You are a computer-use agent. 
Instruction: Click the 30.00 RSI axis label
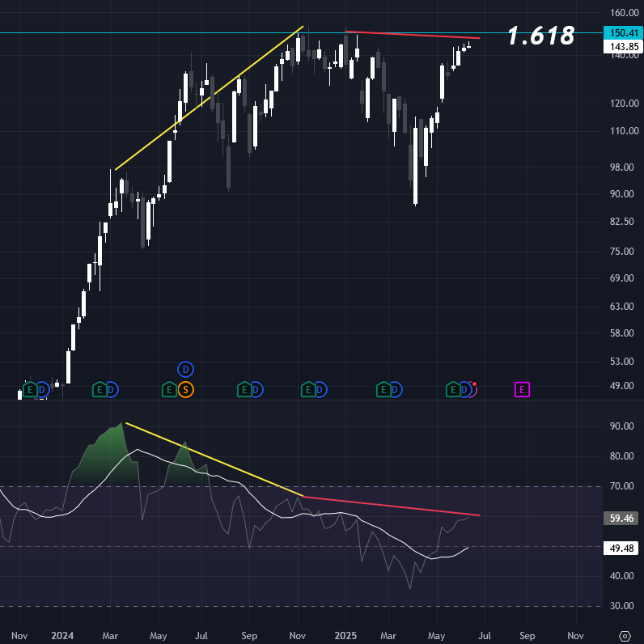point(622,606)
